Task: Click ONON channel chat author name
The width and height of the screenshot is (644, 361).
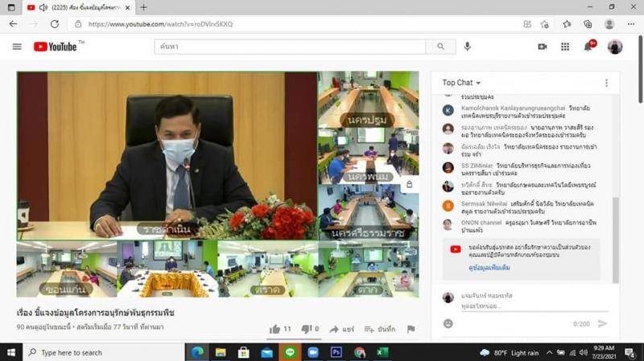Action: pos(481,223)
